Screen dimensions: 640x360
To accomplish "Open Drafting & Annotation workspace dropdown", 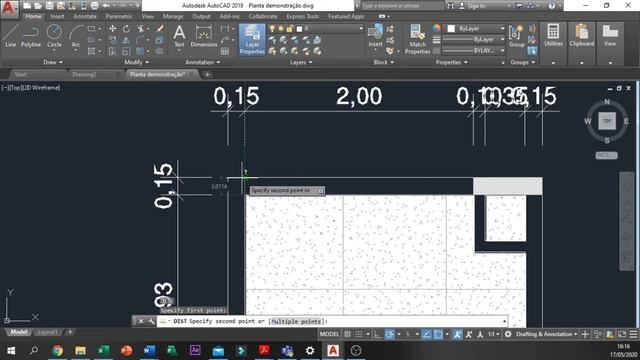I will pyautogui.click(x=547, y=334).
